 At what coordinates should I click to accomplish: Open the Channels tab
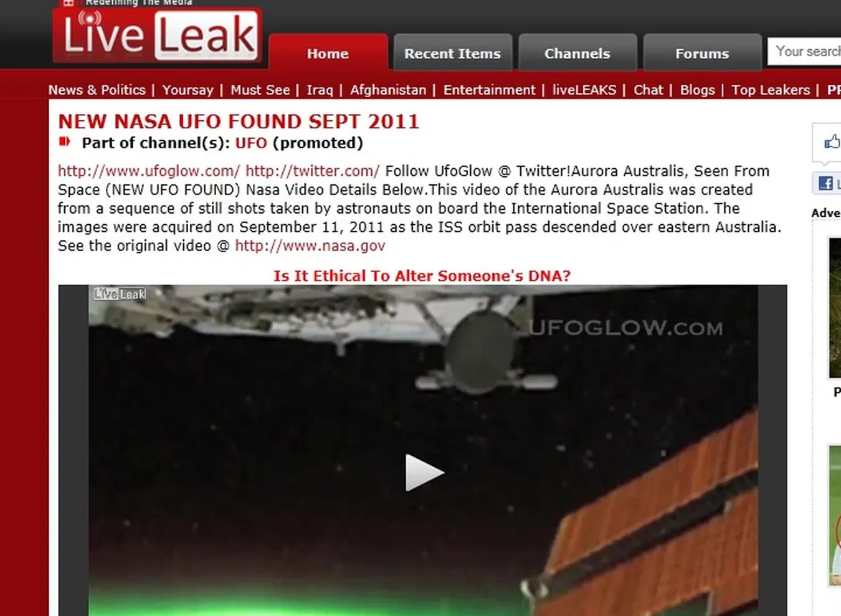[577, 54]
